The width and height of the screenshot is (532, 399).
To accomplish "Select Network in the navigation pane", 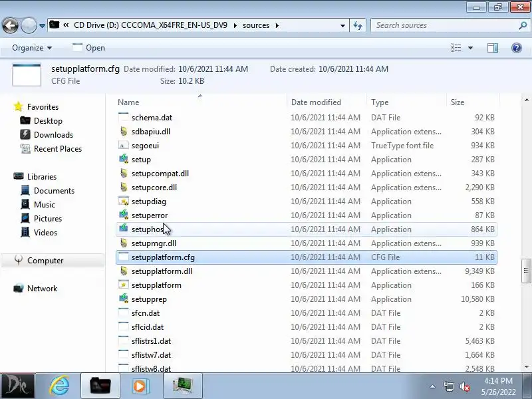I will pos(42,289).
